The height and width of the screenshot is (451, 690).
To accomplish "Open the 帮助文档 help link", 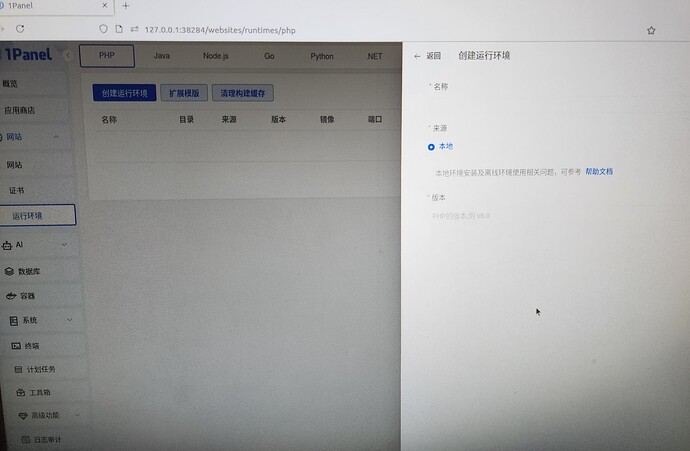I will tap(599, 172).
